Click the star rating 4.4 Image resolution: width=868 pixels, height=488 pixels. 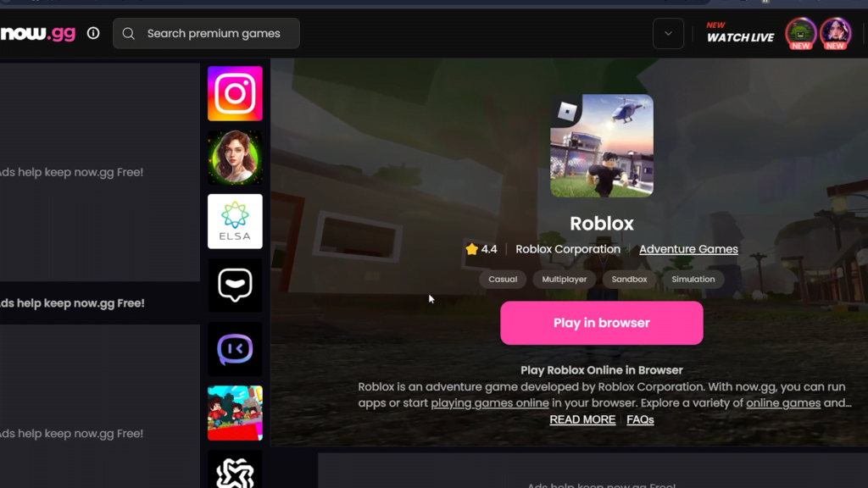(x=481, y=249)
